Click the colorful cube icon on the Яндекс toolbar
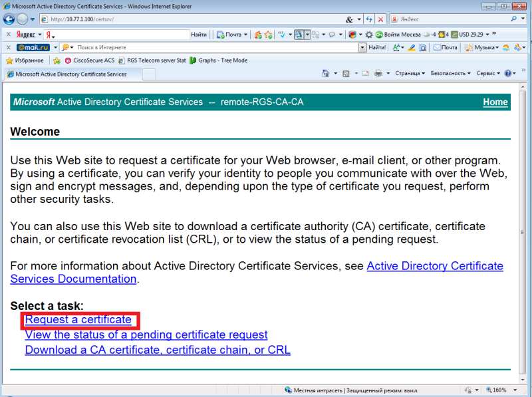This screenshot has height=397, width=532. (352, 35)
